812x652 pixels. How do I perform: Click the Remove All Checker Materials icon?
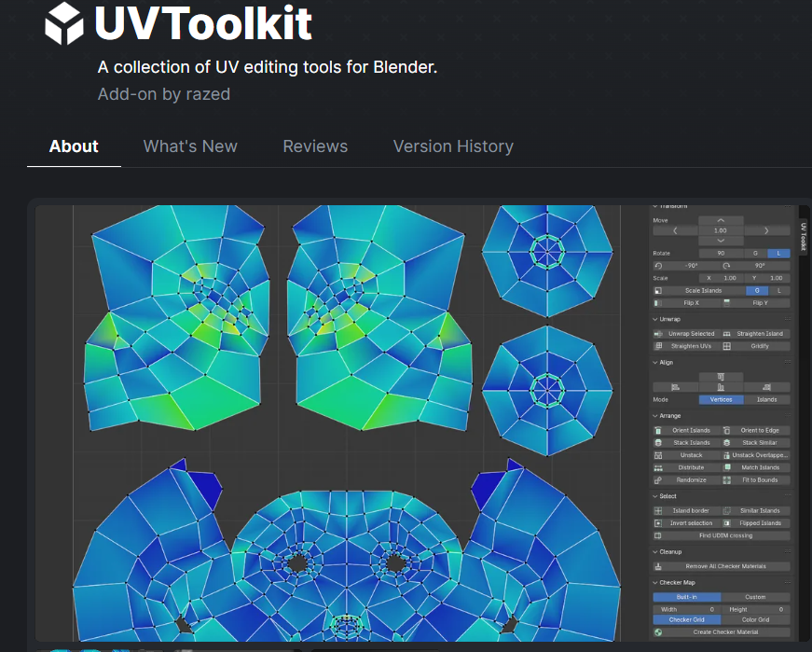(657, 566)
